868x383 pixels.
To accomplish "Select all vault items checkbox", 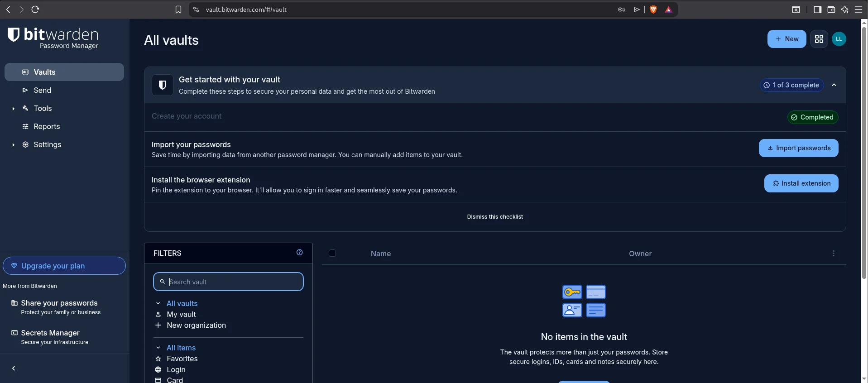I will [332, 253].
